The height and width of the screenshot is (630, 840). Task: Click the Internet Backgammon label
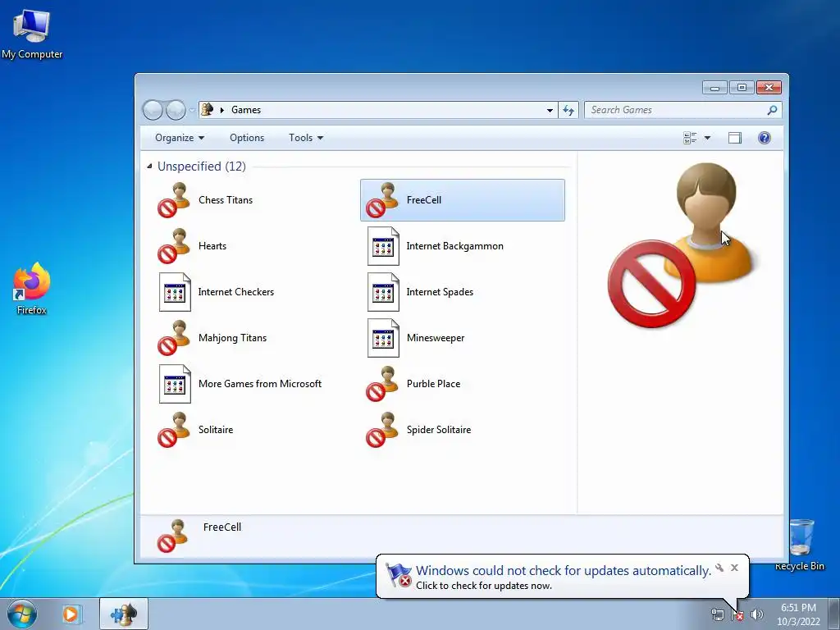[454, 246]
